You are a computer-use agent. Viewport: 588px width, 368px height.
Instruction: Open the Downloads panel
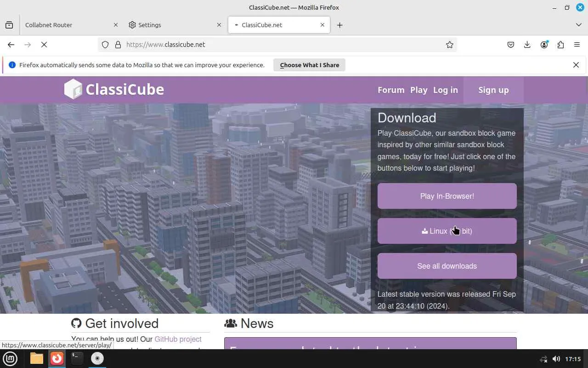pos(527,45)
